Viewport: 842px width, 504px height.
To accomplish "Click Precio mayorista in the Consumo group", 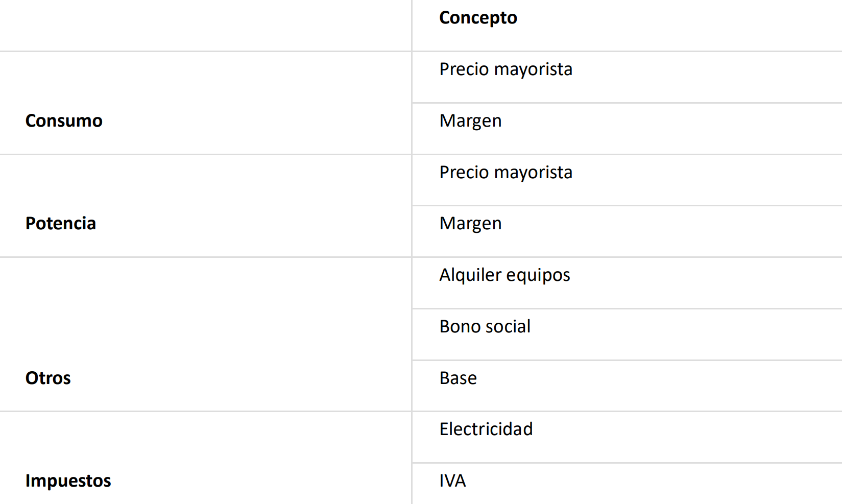I will click(x=506, y=69).
